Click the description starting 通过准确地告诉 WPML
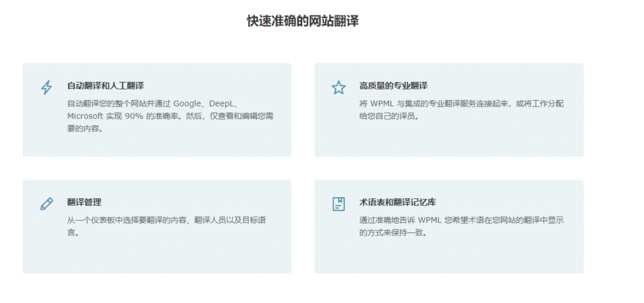The width and height of the screenshot is (644, 303). [x=461, y=226]
